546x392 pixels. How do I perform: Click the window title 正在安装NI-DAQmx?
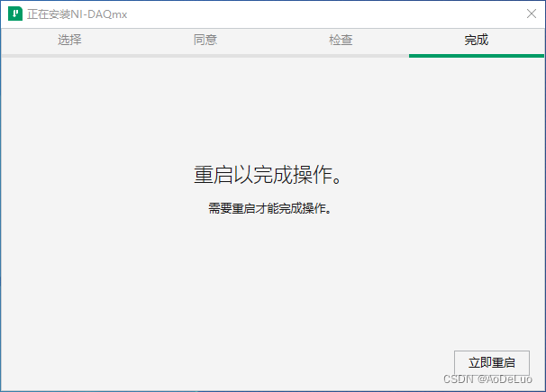click(77, 14)
